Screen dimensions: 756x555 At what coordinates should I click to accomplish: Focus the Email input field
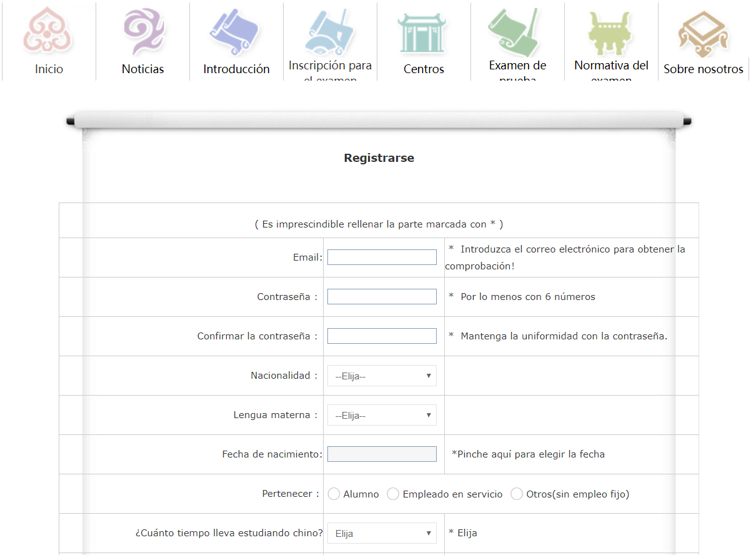pyautogui.click(x=382, y=257)
